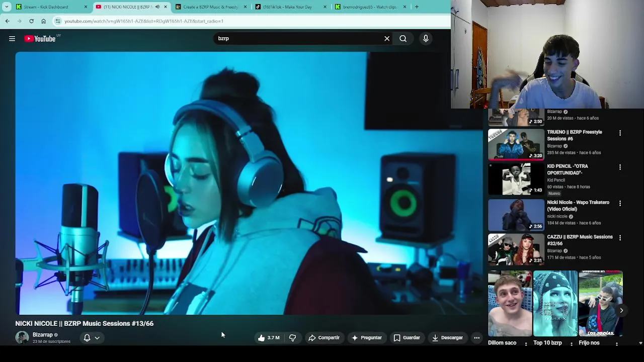644x362 pixels.
Task: Open the 'Top 10 bzrp' short thumbnail
Action: coord(555,304)
